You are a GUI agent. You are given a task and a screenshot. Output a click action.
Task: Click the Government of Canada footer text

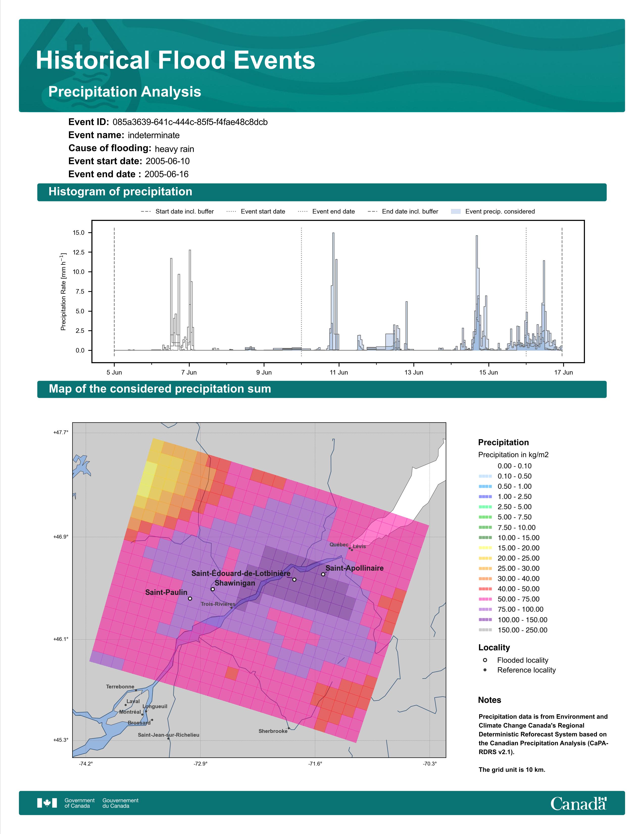coord(79,803)
